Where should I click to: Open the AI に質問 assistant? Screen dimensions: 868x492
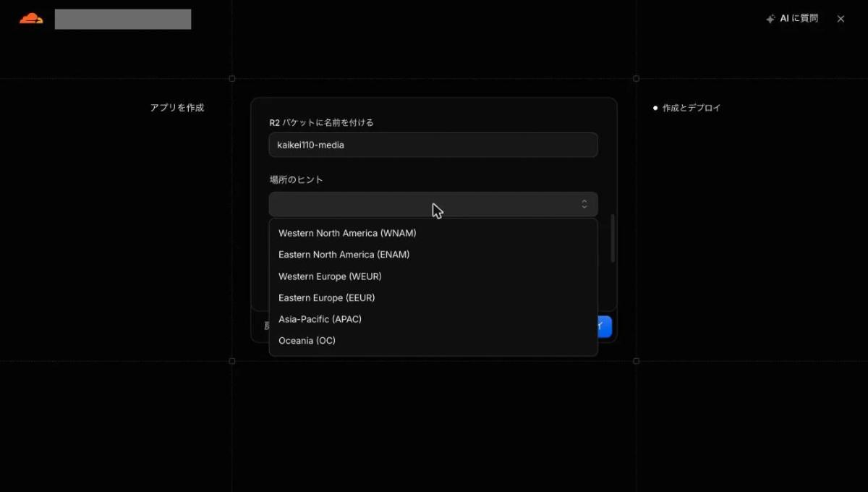coord(792,19)
